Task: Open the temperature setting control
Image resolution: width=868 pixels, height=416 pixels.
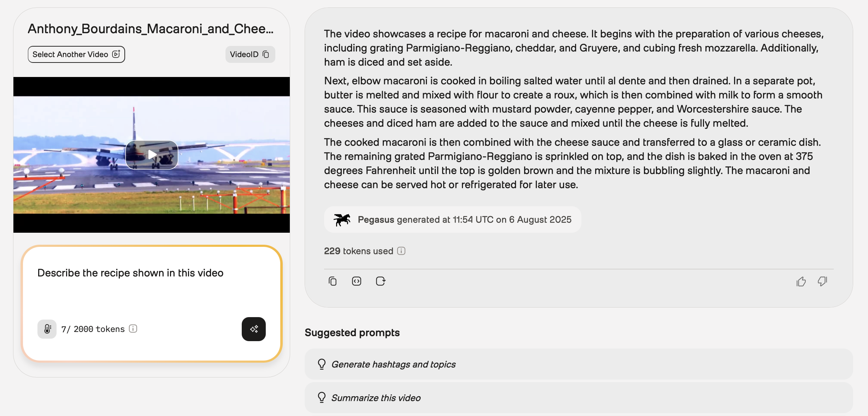Action: pos(47,329)
